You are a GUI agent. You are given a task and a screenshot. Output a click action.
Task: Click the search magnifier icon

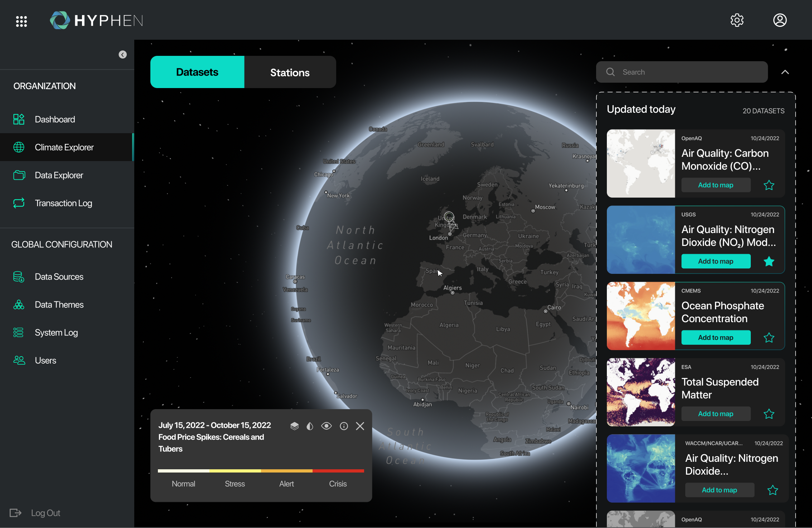point(610,72)
